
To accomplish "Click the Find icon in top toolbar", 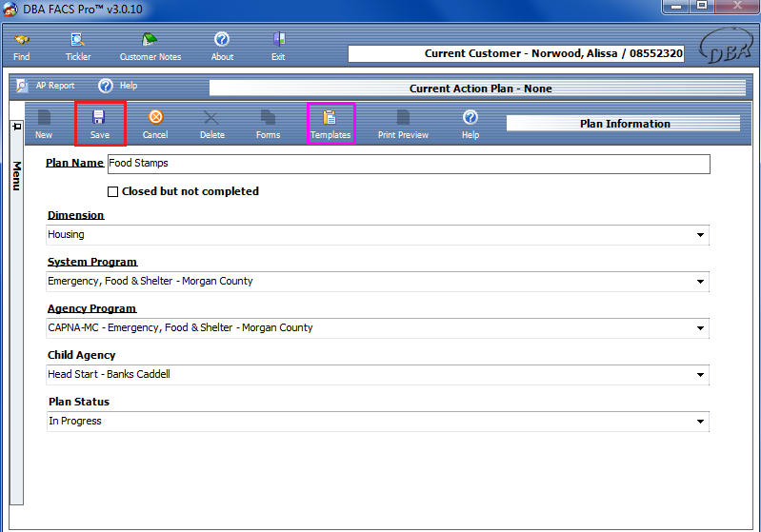I will [21, 46].
